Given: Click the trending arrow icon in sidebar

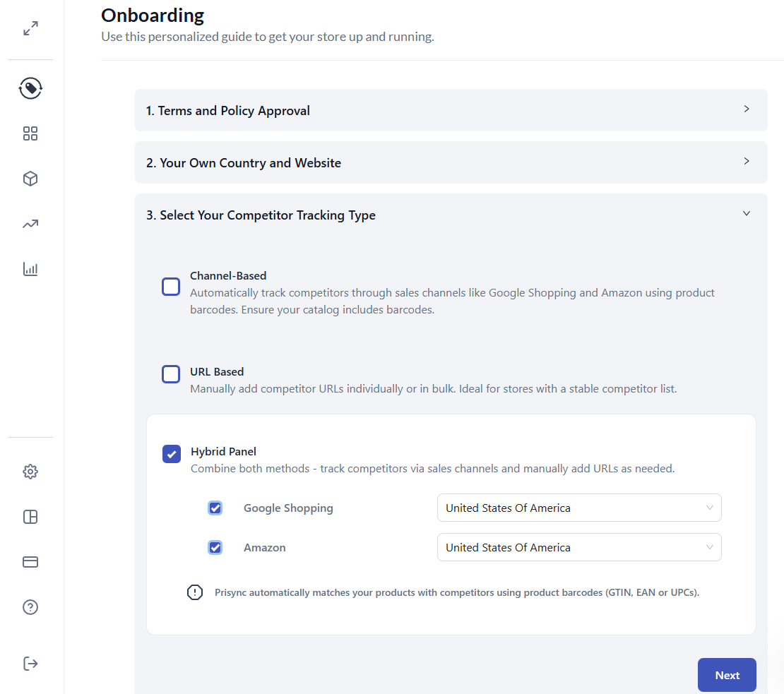Looking at the screenshot, I should click(30, 224).
